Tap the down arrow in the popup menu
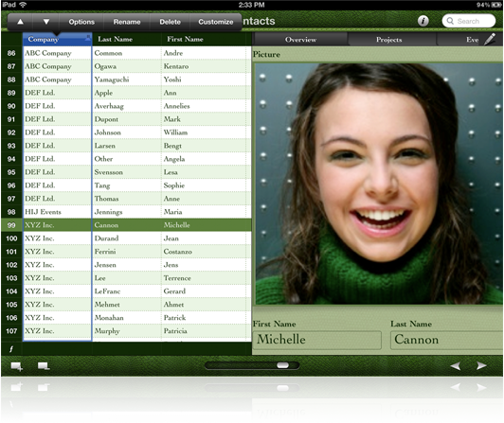504x423 pixels. [x=46, y=22]
